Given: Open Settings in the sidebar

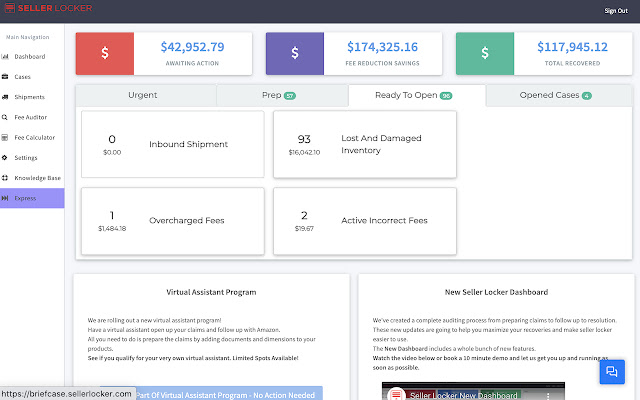Looking at the screenshot, I should click(32, 158).
